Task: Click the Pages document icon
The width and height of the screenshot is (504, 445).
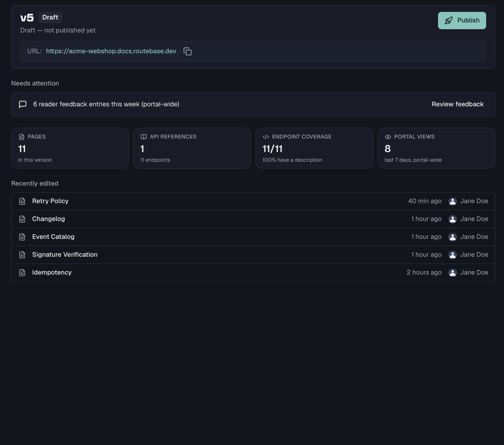Action: pos(22,137)
